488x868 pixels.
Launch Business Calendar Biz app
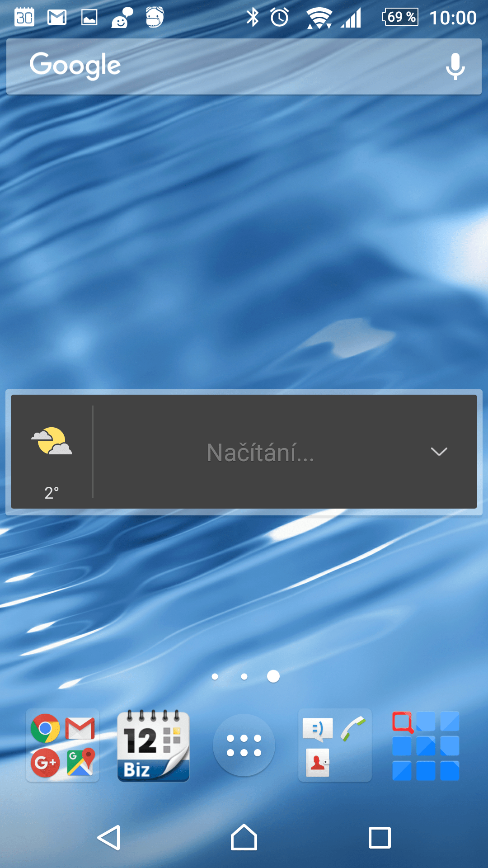click(x=153, y=745)
